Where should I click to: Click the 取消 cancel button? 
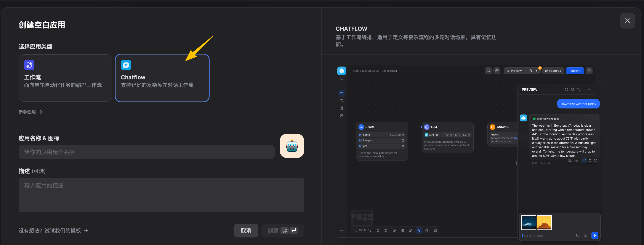[x=246, y=230]
